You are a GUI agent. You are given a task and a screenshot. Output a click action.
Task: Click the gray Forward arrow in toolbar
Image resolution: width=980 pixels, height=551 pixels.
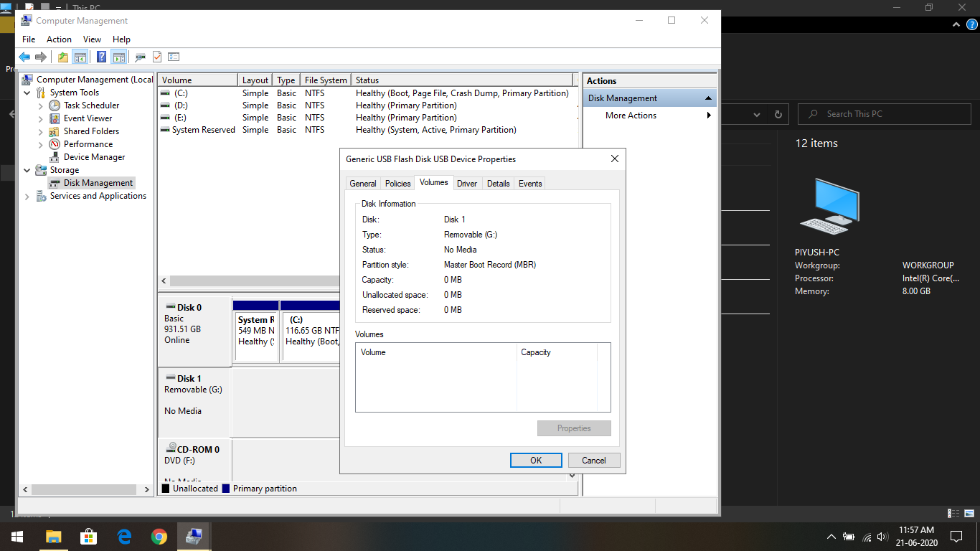(x=41, y=57)
